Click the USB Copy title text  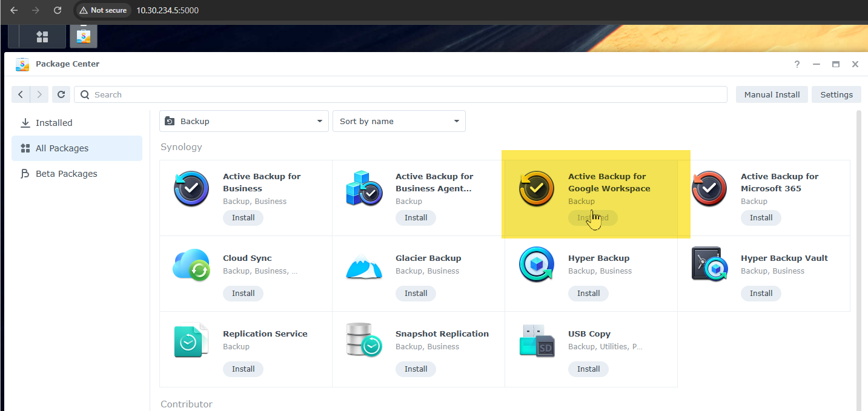589,334
